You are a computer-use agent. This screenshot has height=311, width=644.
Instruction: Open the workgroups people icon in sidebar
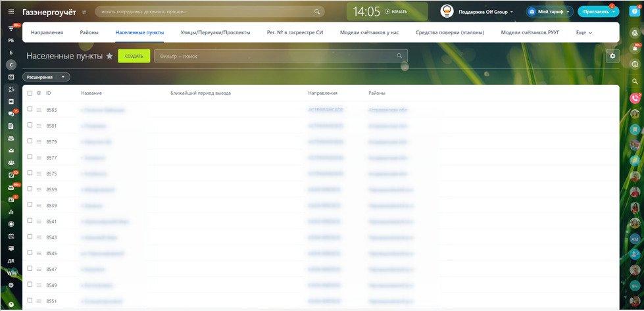11,163
